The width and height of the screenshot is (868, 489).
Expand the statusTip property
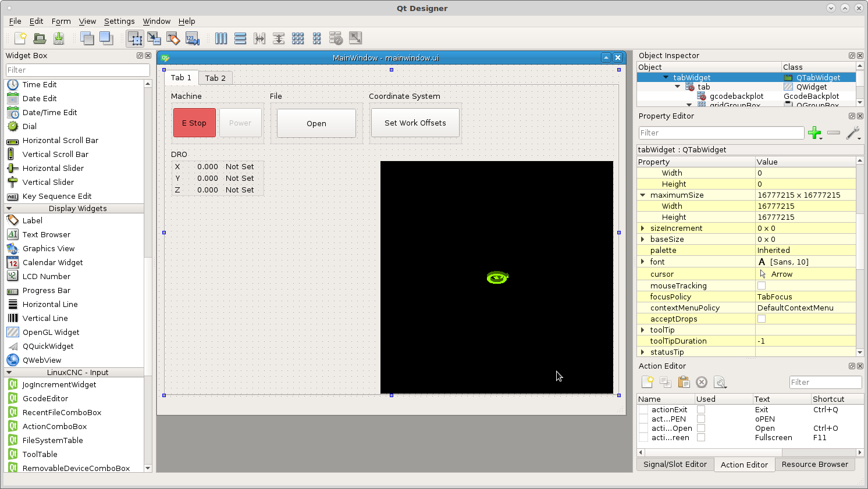pos(643,352)
